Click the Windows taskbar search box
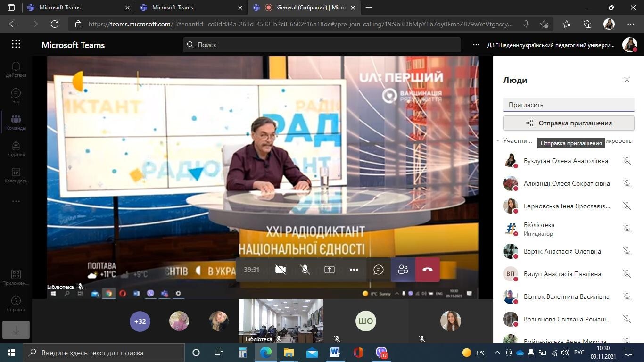The height and width of the screenshot is (362, 644). pos(104,353)
